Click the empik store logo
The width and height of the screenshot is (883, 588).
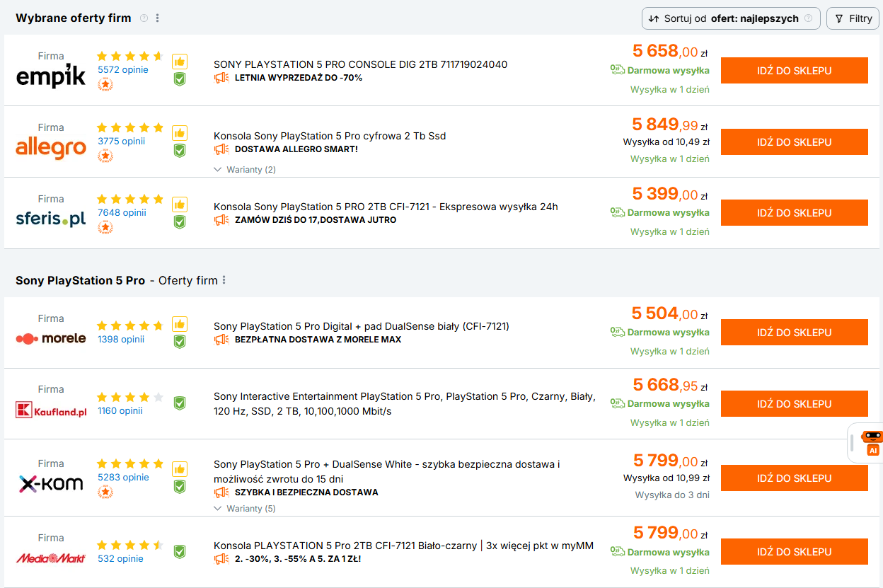pos(50,76)
